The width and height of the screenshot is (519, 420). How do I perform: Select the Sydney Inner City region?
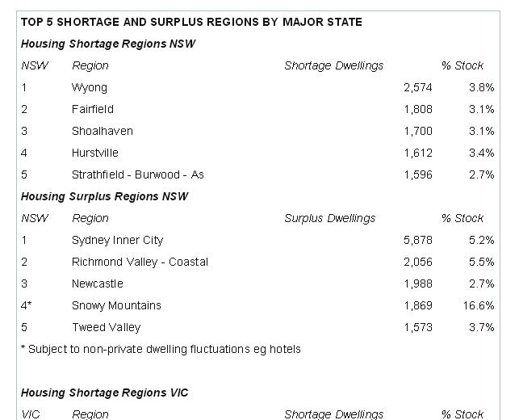click(117, 240)
